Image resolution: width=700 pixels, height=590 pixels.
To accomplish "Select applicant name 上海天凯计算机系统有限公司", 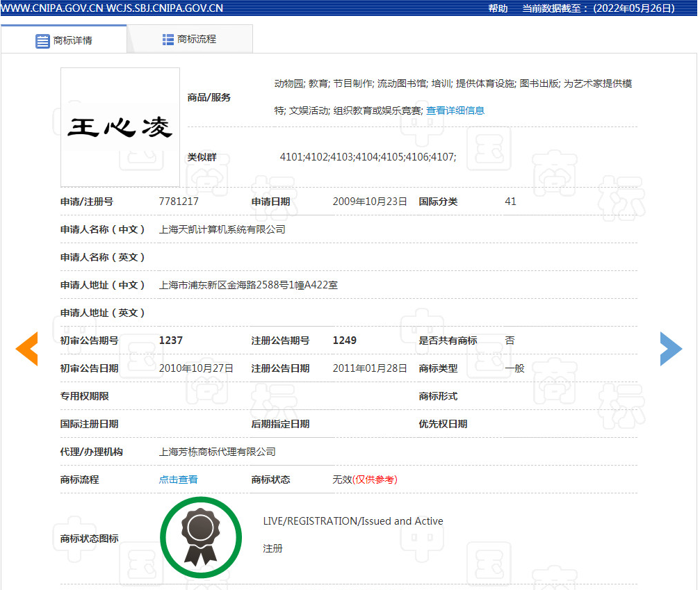I will tap(222, 229).
